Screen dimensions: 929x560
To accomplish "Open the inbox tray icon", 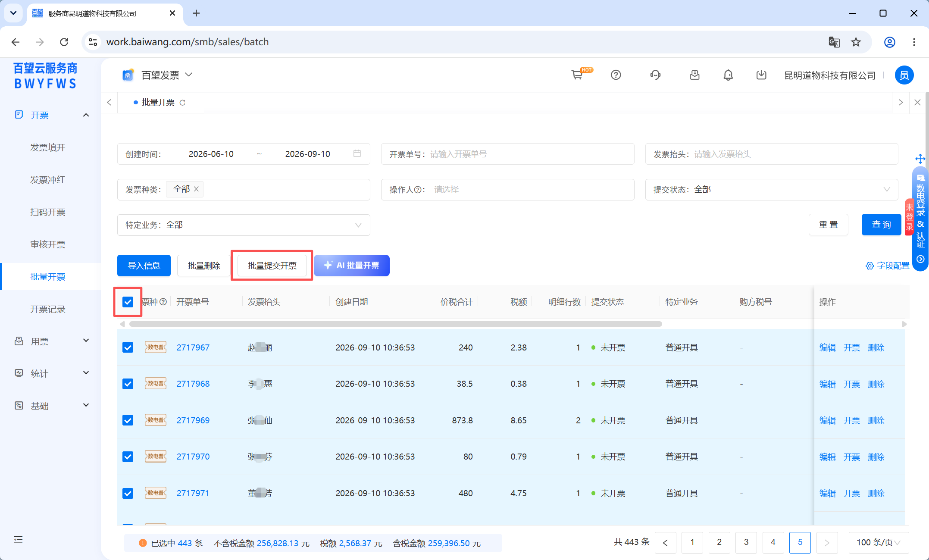I will point(694,75).
